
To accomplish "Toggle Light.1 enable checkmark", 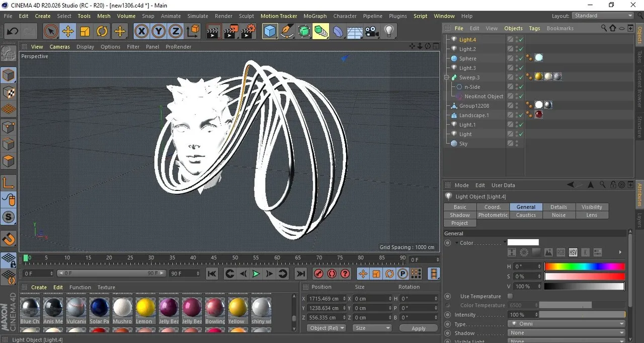I will (521, 124).
